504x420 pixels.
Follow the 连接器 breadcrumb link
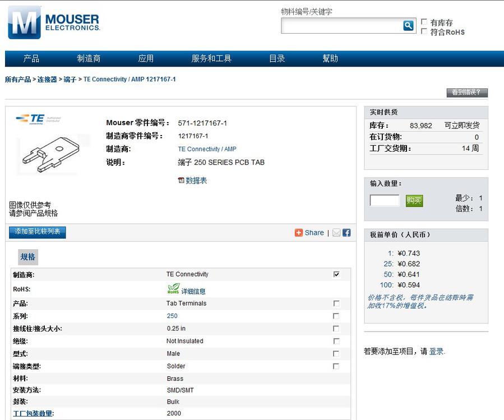47,80
